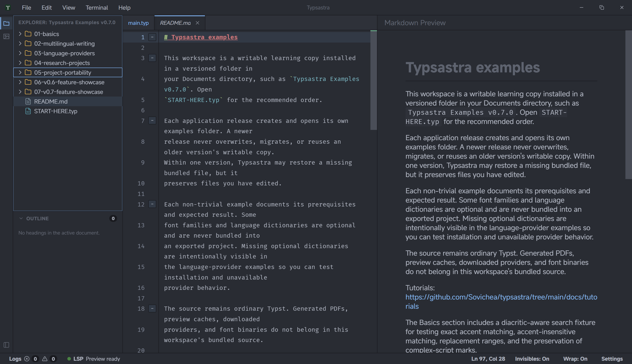
Task: Expand the 05-project-portability folder chevron
Action: coord(20,72)
